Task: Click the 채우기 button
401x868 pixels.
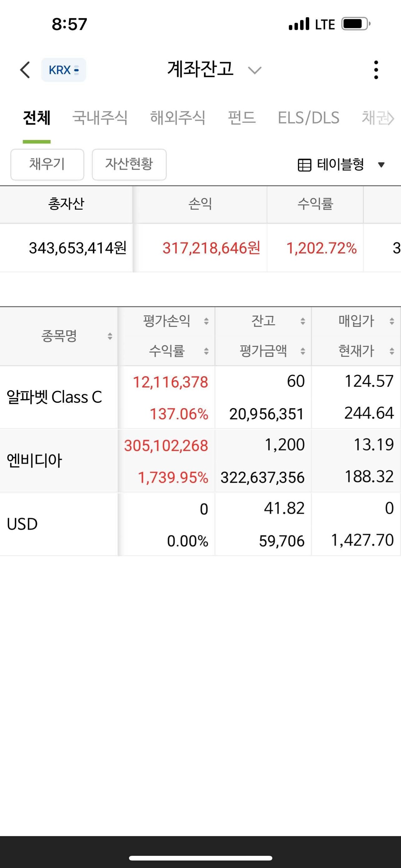Action: [x=47, y=165]
